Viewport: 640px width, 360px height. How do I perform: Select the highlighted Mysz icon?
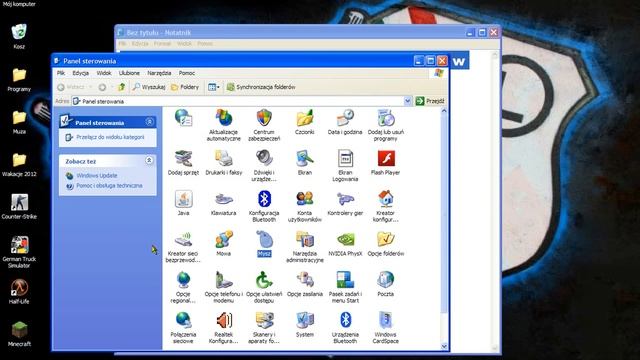(264, 243)
